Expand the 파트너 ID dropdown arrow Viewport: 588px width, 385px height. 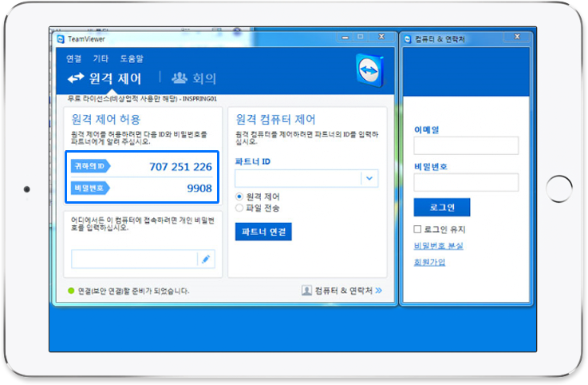click(369, 178)
